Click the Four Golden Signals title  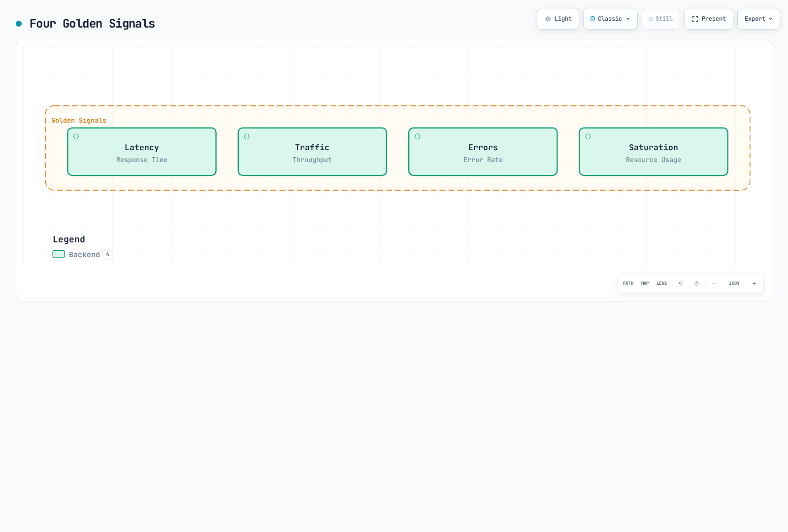(x=92, y=24)
